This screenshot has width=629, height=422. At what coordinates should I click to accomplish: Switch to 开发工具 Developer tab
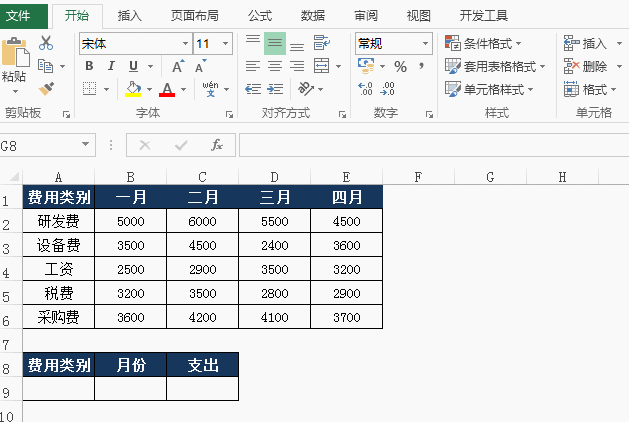483,16
